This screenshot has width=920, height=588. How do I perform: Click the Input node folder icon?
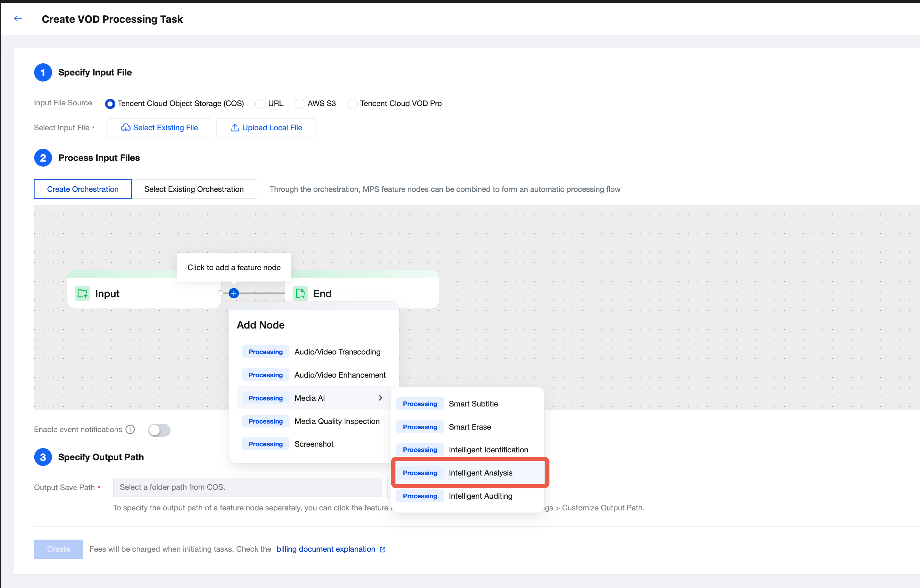[x=82, y=293]
